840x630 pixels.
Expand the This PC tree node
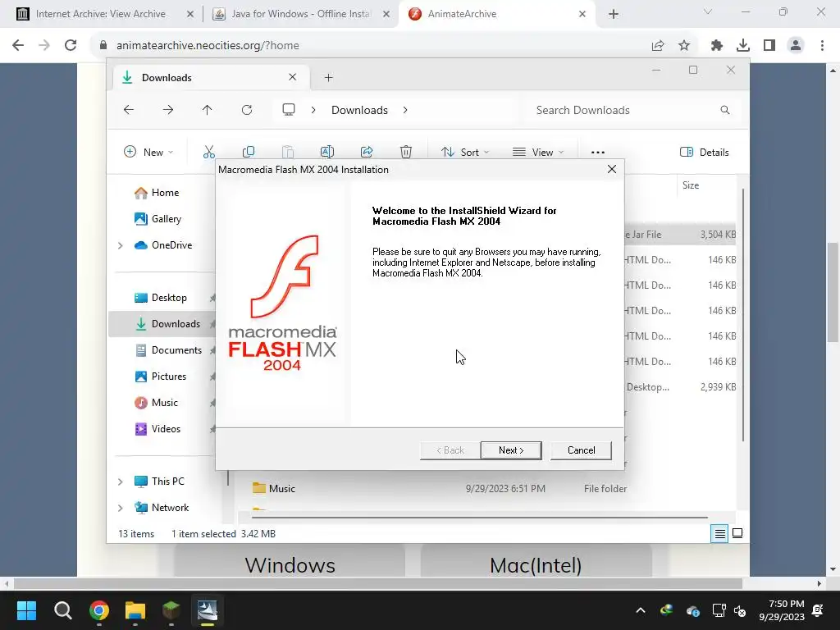coord(121,482)
